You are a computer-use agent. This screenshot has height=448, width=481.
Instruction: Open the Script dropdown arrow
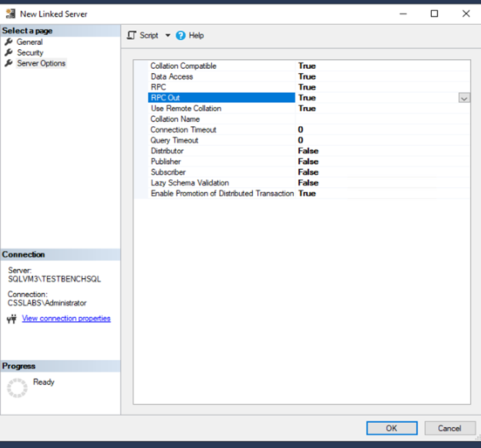click(x=168, y=35)
